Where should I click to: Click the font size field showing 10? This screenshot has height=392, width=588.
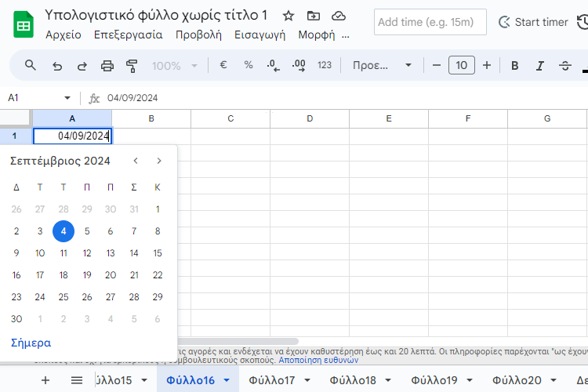click(x=462, y=65)
